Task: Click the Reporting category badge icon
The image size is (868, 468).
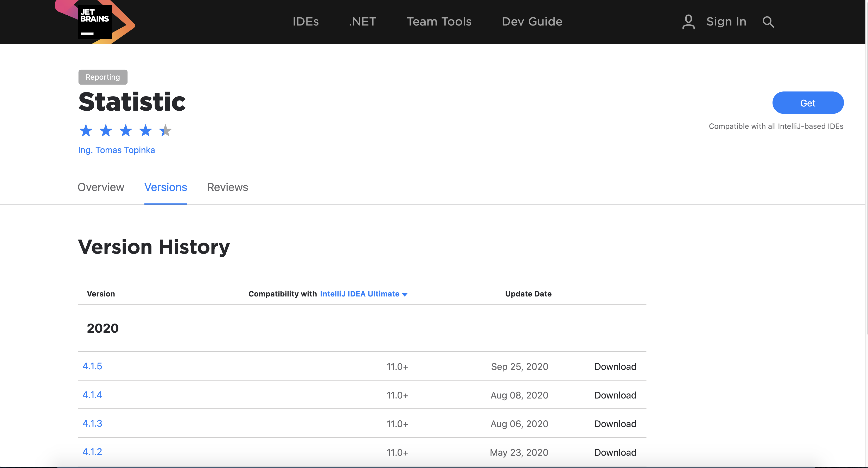Action: [103, 77]
